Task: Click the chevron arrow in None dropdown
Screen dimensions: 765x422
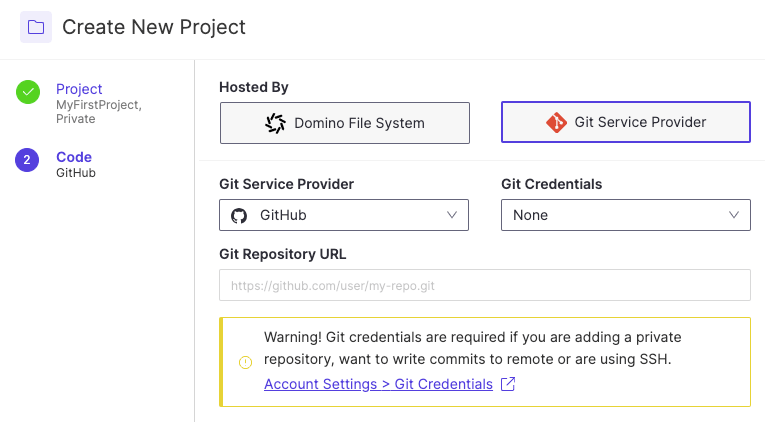Action: tap(734, 215)
